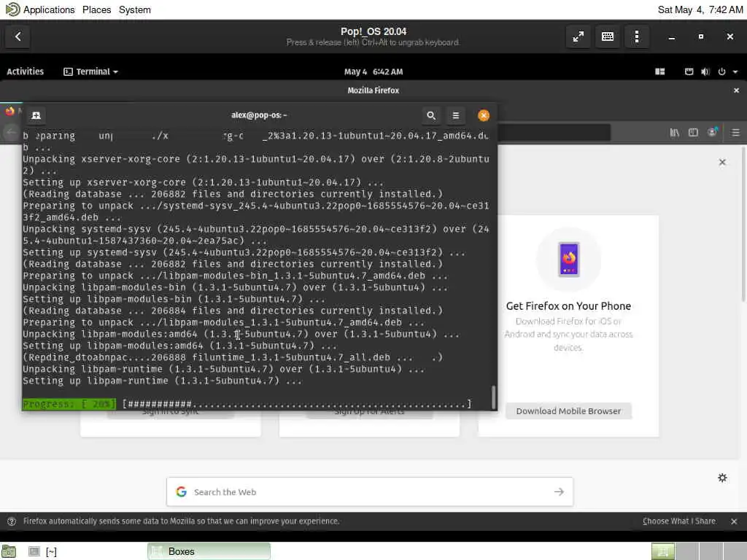Click the new tab icon in terminal
The image size is (747, 560).
click(36, 115)
